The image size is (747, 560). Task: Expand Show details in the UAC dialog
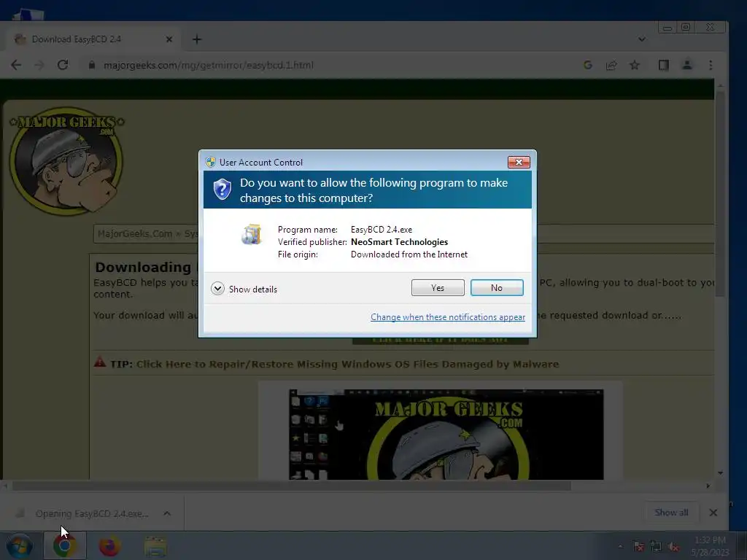click(244, 289)
